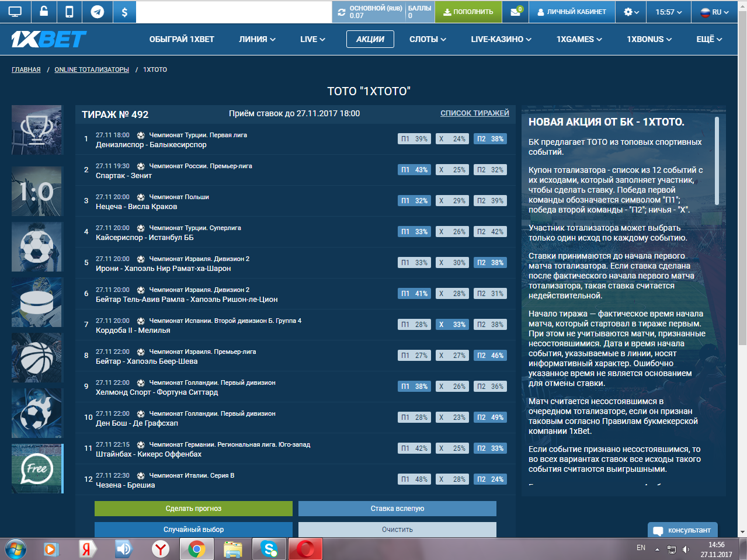Expand the ЕЩЁ dropdown menu
747x560 pixels.
[x=709, y=39]
